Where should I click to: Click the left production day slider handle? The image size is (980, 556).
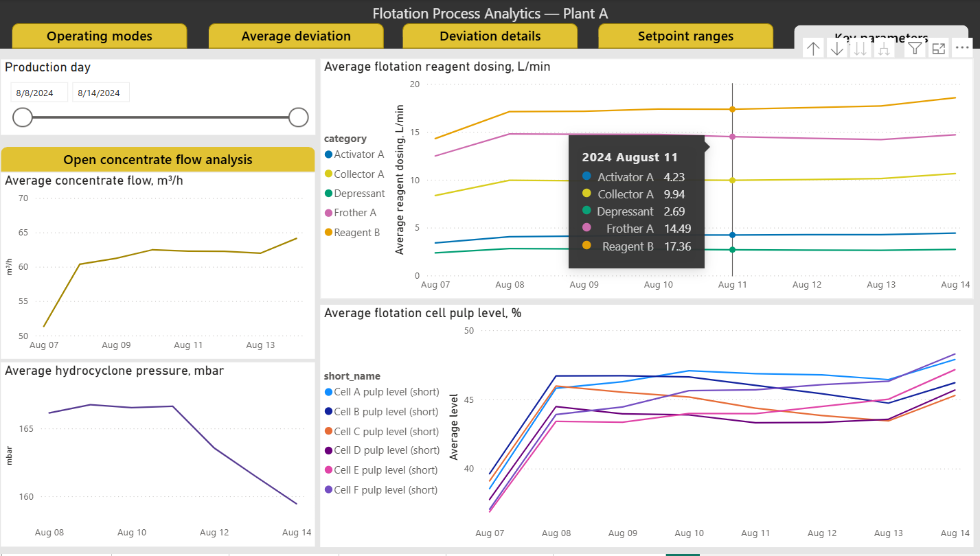[23, 117]
